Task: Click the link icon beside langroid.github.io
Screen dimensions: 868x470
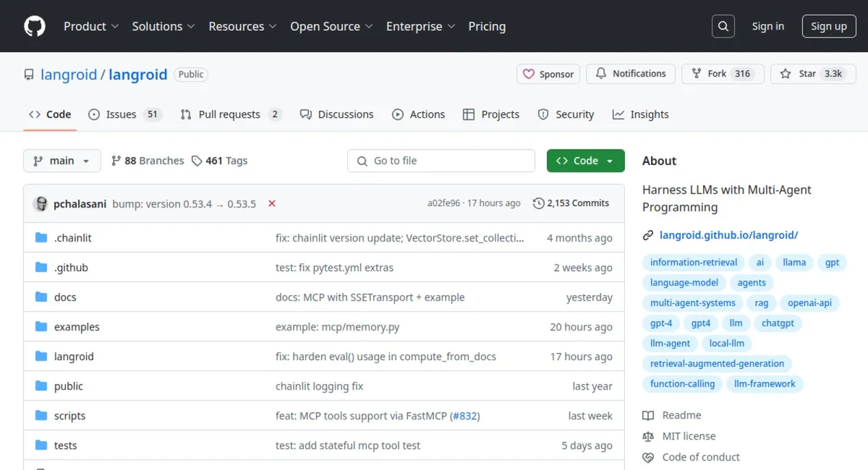Action: [648, 235]
